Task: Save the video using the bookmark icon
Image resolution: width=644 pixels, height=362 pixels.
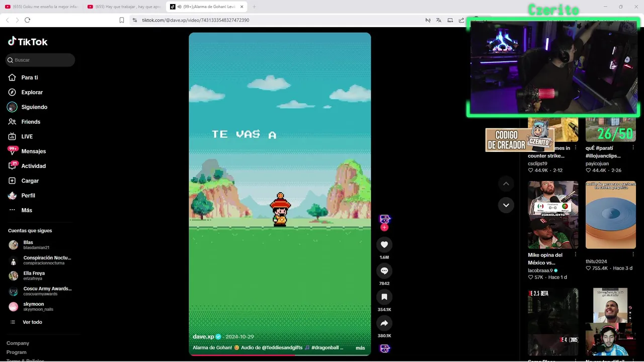Action: tap(384, 297)
